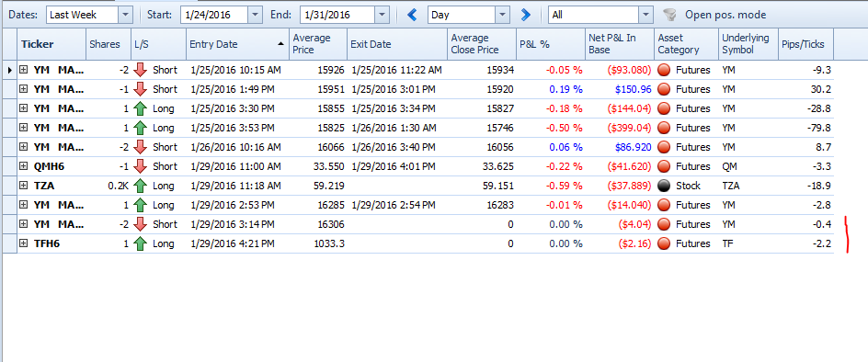Click red Futures dot in the $86.920 row

point(663,147)
